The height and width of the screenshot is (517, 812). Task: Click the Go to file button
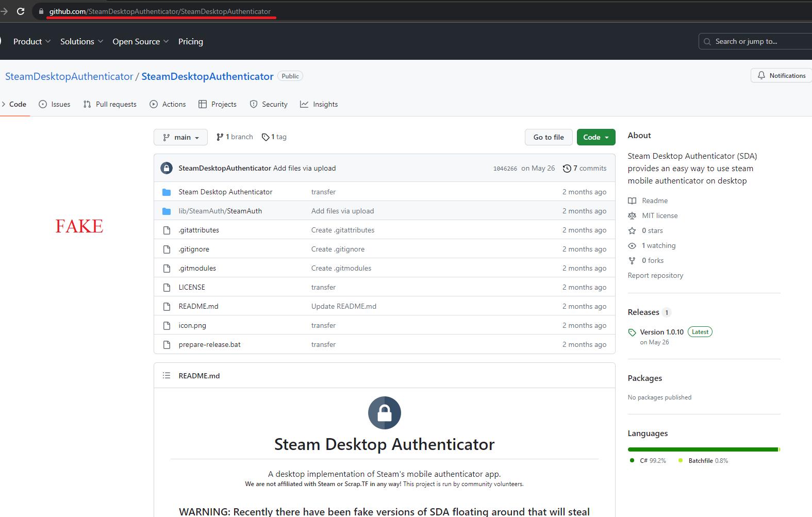coord(549,137)
